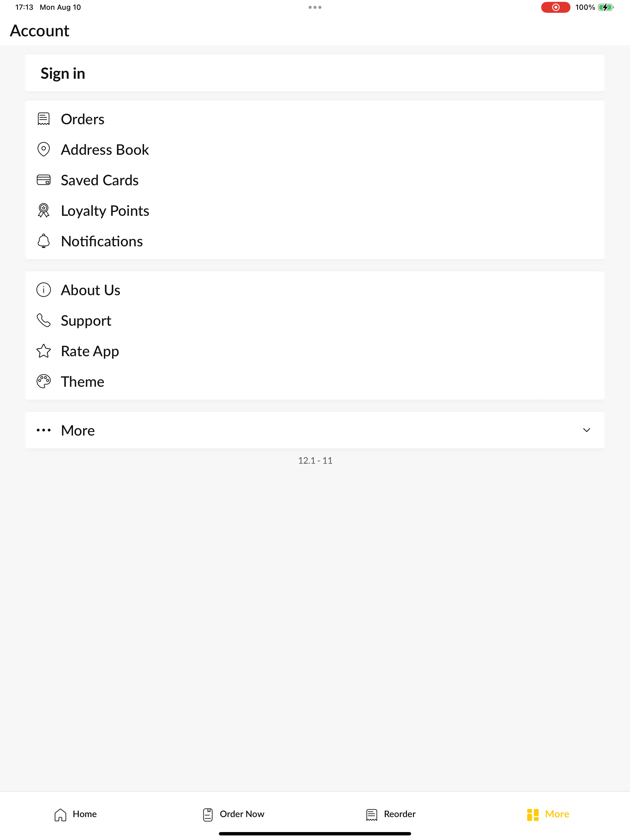Screen dimensions: 630x840
Task: Tap the Orders receipt icon
Action: click(44, 119)
